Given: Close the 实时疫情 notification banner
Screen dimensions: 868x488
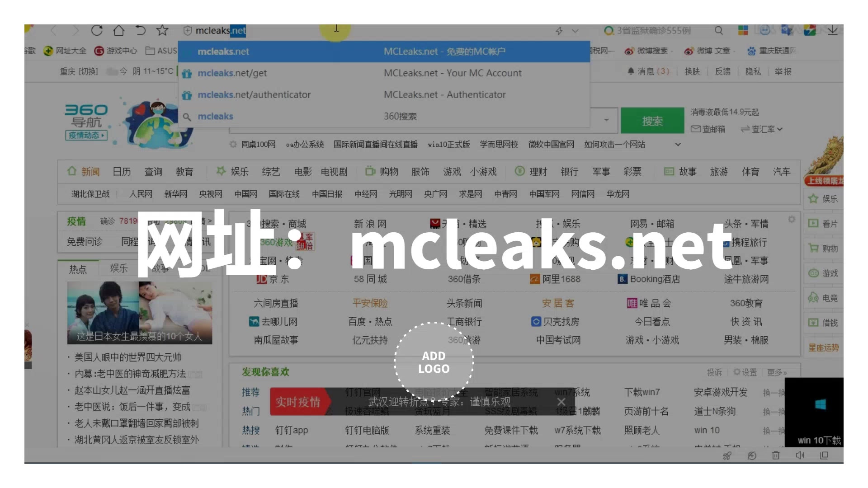Looking at the screenshot, I should tap(561, 402).
